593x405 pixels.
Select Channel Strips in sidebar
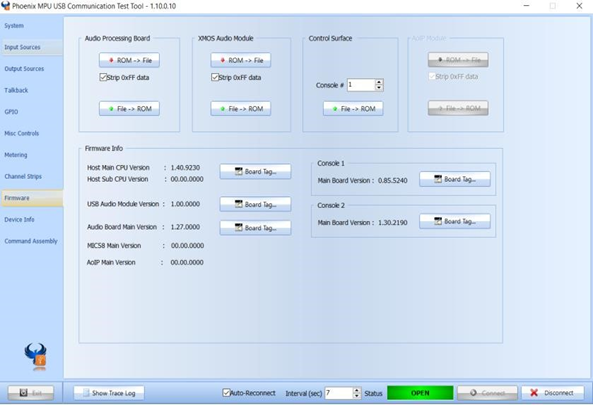click(x=23, y=177)
